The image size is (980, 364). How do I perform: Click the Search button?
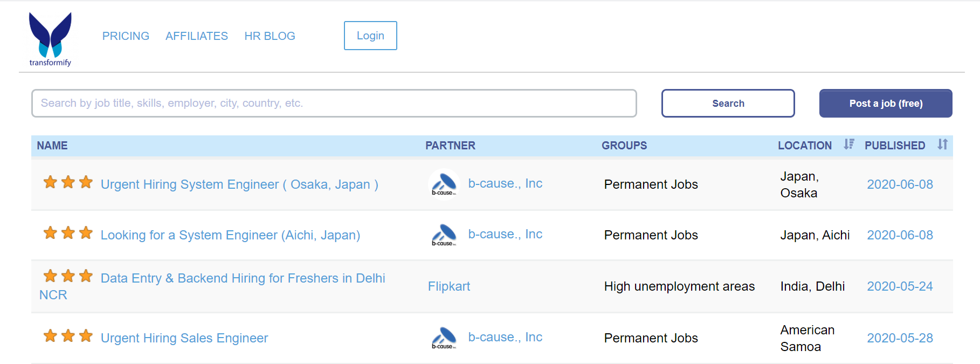click(x=728, y=103)
